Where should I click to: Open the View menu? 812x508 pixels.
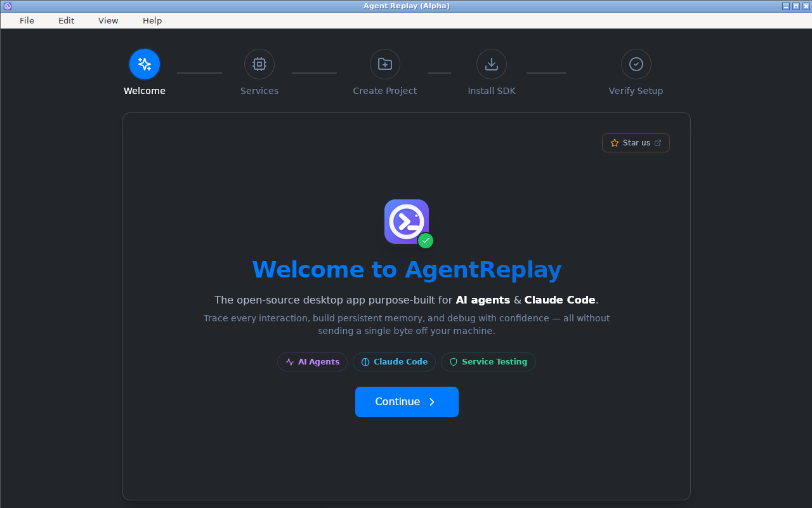108,20
